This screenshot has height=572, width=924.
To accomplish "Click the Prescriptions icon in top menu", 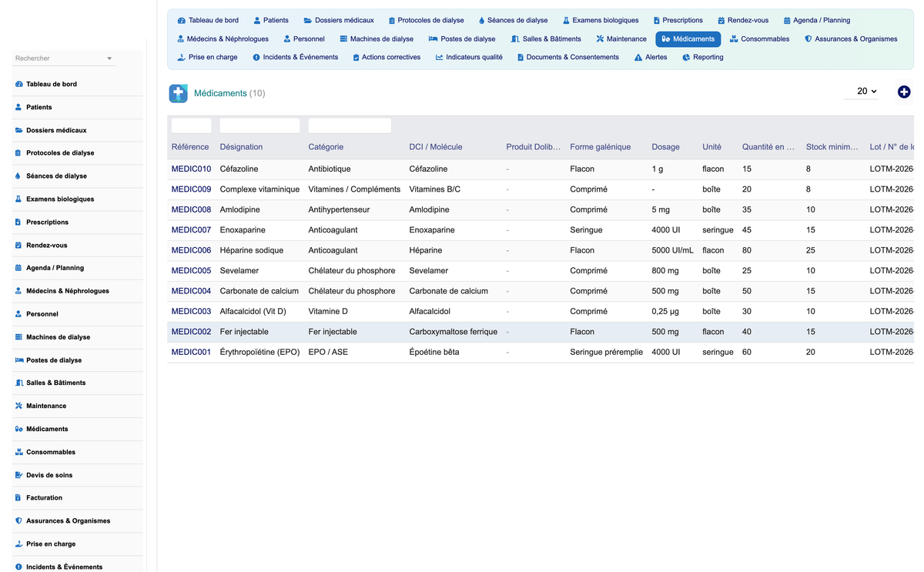I will tap(656, 20).
